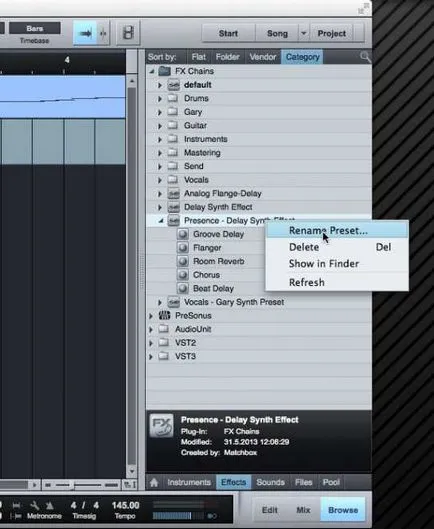
Task: Collapse Presence - Delay Synth Effect chain
Action: tap(161, 221)
